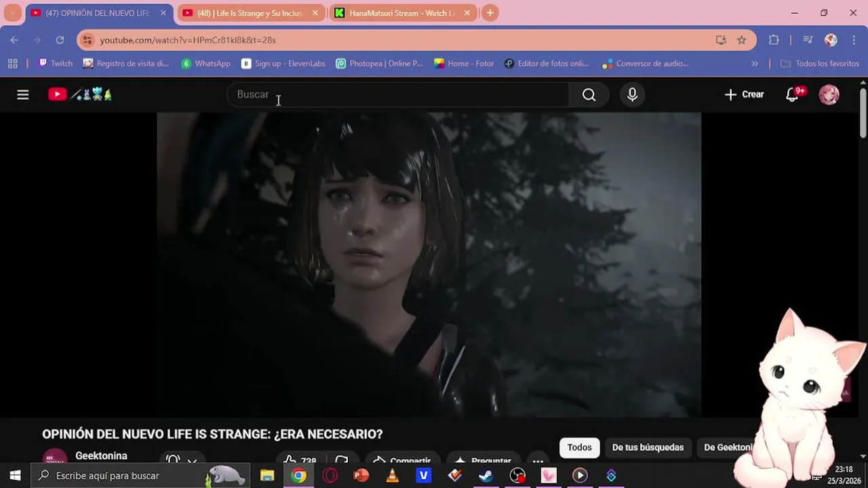
Task: Open VLC media player from taskbar
Action: pos(392,475)
